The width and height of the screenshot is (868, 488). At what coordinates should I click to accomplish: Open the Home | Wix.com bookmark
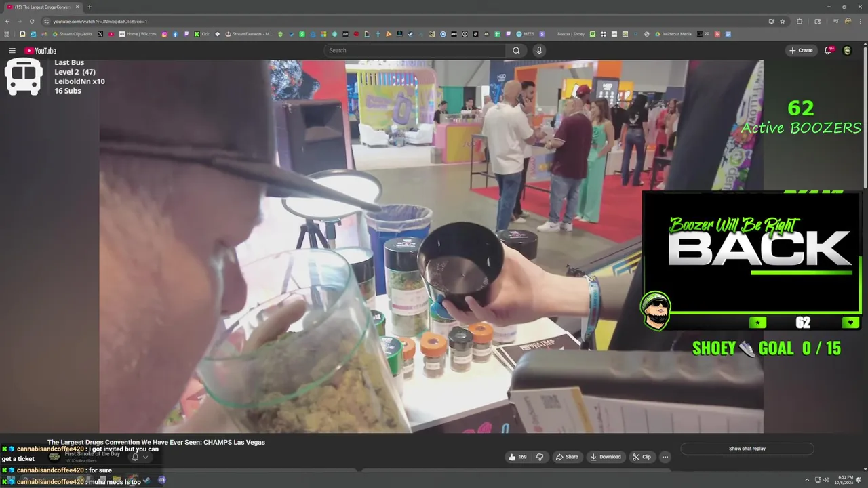pyautogui.click(x=138, y=34)
